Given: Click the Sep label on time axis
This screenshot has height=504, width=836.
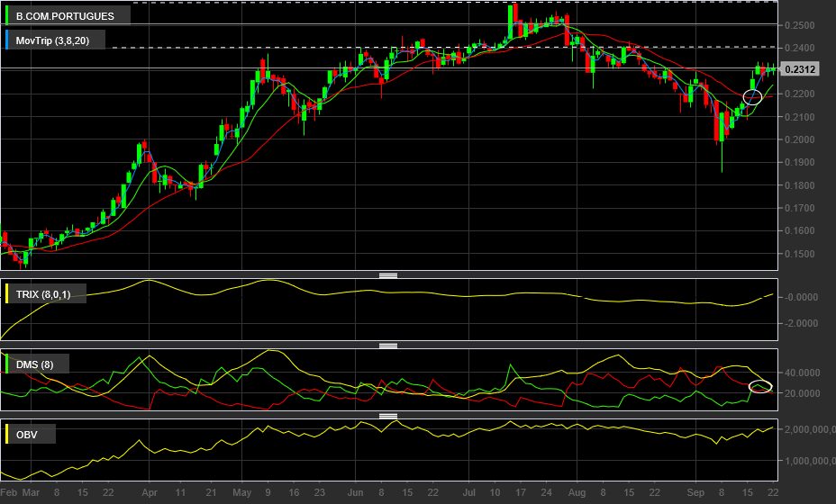Looking at the screenshot, I should pyautogui.click(x=695, y=492).
